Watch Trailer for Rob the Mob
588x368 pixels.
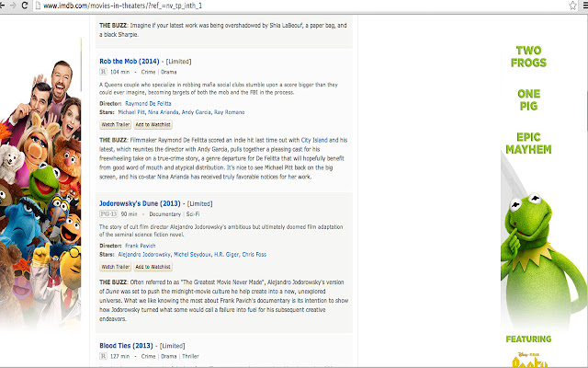tap(116, 125)
